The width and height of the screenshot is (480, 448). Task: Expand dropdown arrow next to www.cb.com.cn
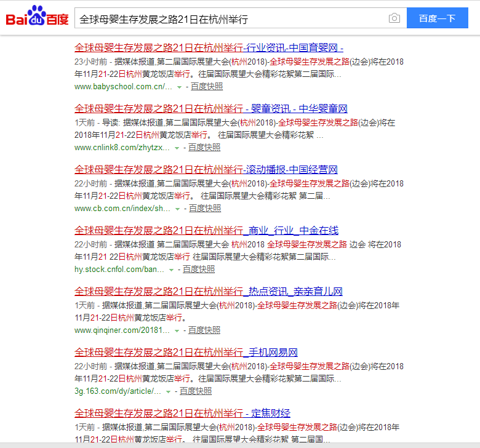tap(177, 209)
